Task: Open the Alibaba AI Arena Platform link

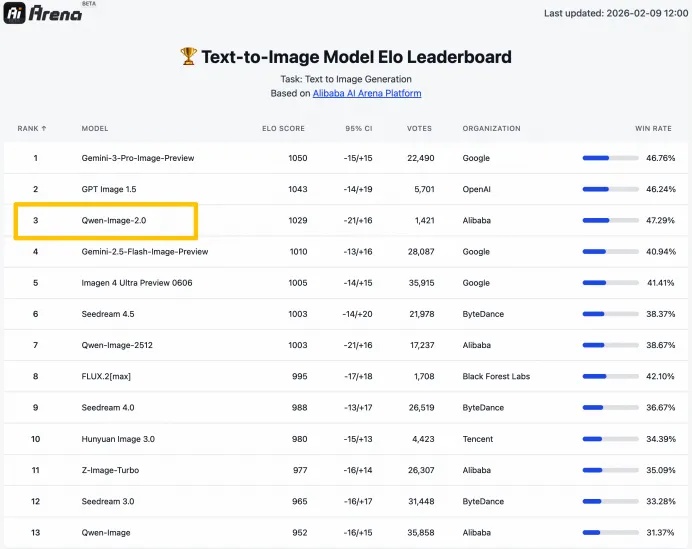Action: tap(367, 93)
